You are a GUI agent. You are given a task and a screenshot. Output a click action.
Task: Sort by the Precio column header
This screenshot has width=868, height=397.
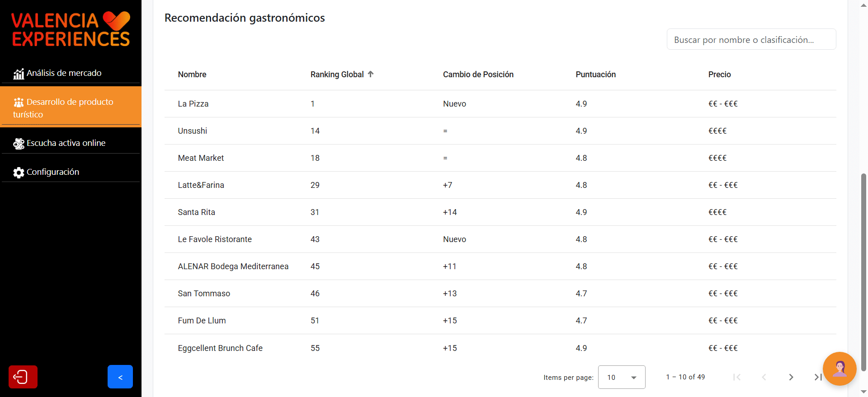[719, 75]
